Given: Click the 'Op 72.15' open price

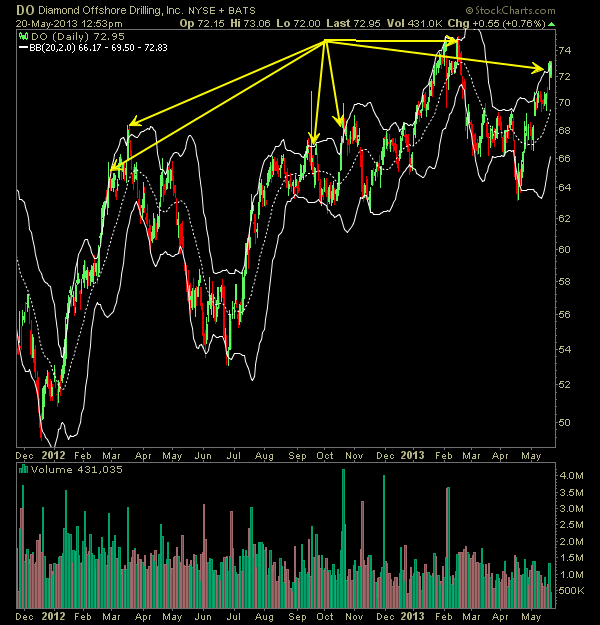Looking at the screenshot, I should point(203,24).
